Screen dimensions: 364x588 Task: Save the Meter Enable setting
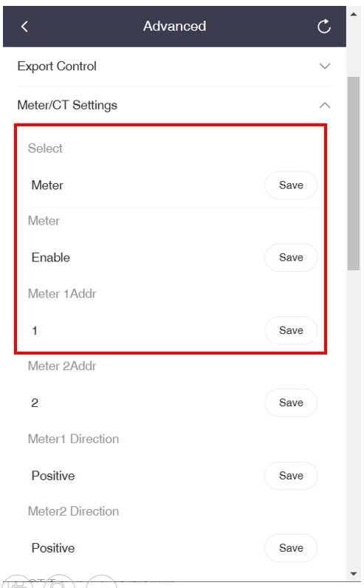click(291, 258)
